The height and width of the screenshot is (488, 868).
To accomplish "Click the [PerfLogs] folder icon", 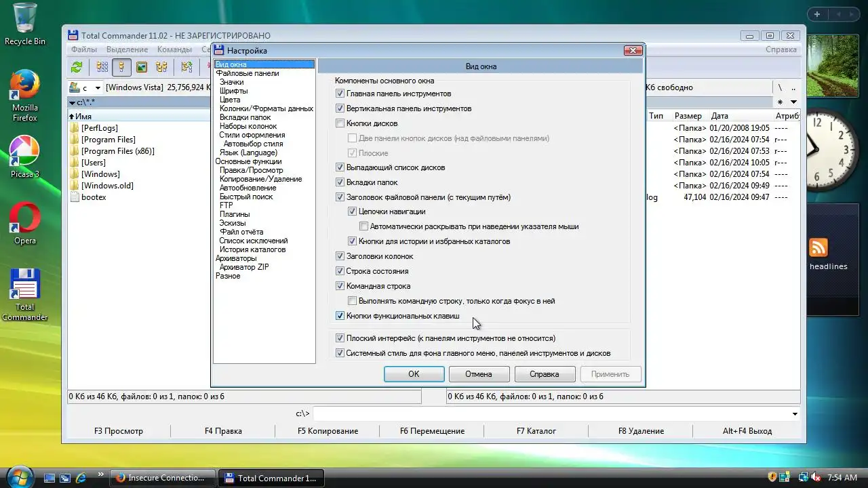I will pos(75,127).
